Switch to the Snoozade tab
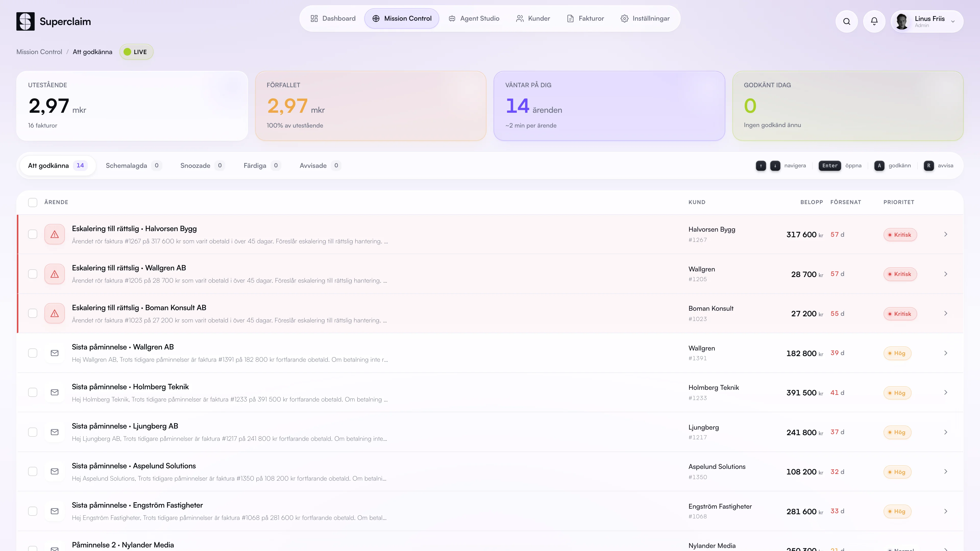This screenshot has width=980, height=551. click(x=202, y=165)
